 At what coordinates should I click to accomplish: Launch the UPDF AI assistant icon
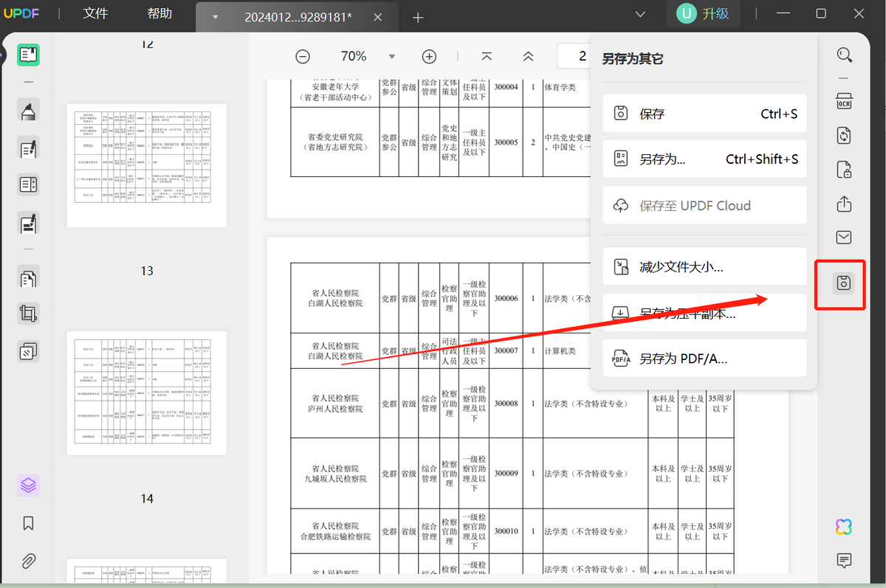(x=844, y=526)
